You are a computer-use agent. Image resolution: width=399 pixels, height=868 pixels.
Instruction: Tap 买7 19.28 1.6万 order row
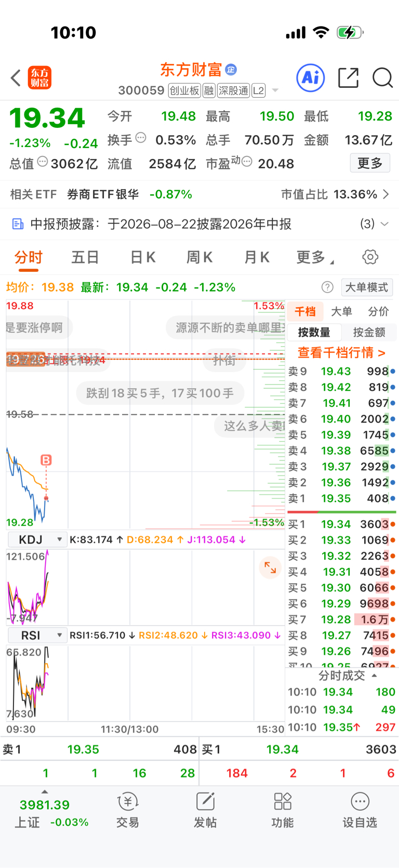[x=342, y=620]
